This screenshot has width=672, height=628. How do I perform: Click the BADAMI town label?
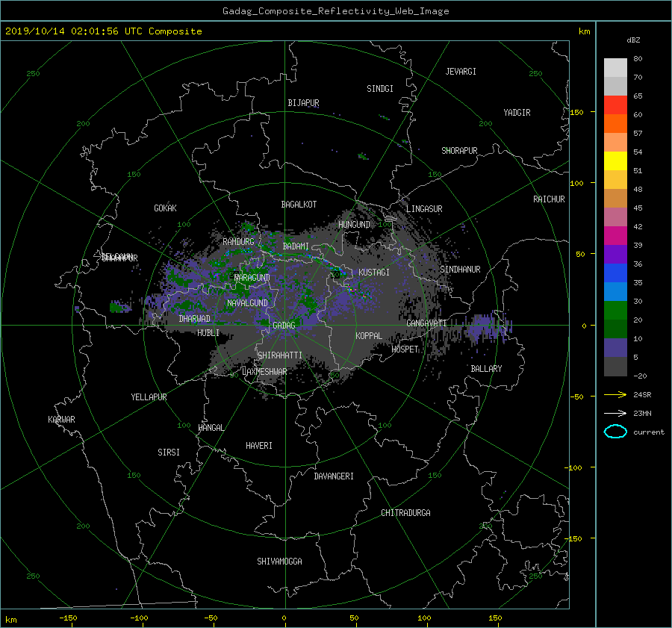click(296, 246)
